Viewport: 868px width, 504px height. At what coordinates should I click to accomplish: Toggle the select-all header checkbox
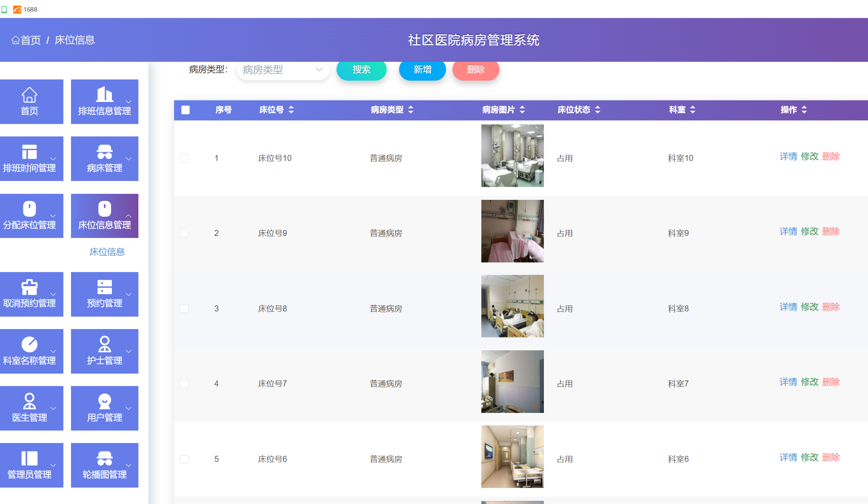(x=185, y=110)
